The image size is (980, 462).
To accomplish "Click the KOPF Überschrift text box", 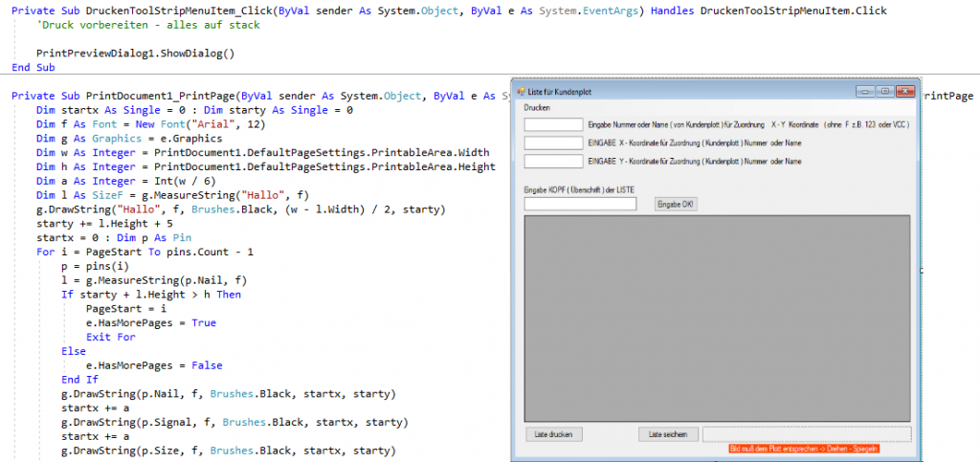I will (580, 204).
